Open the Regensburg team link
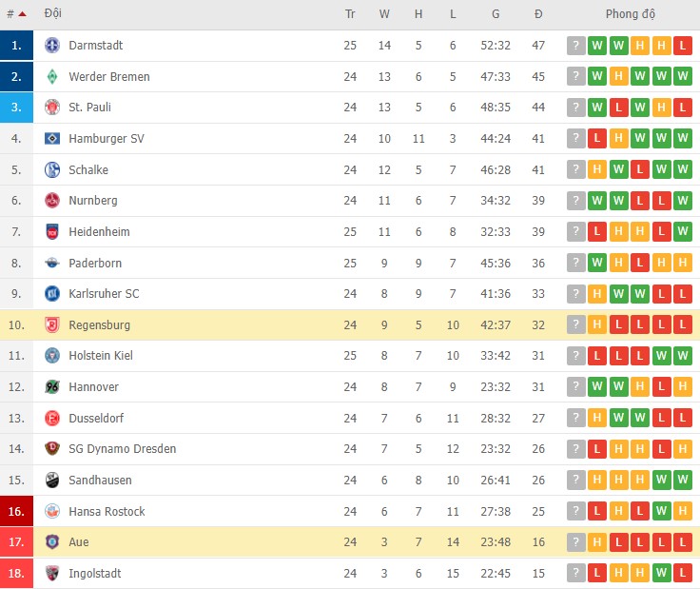The image size is (700, 589). tap(99, 325)
